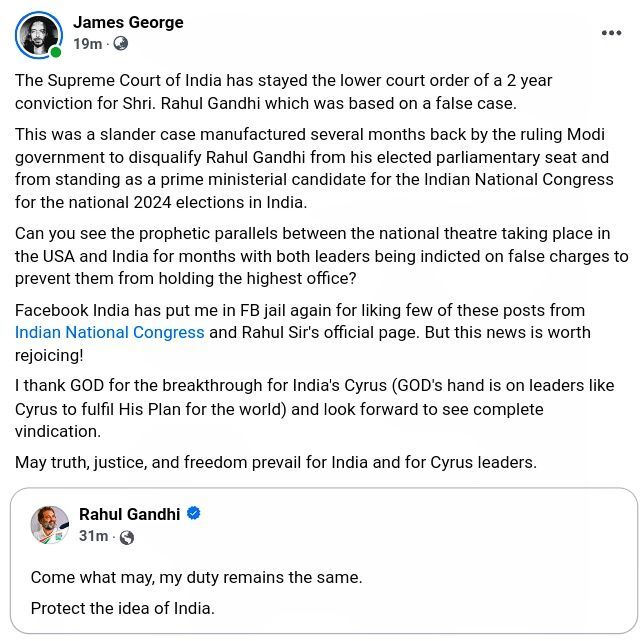Image resolution: width=640 pixels, height=641 pixels.
Task: Click the green online status dot
Action: (x=57, y=52)
